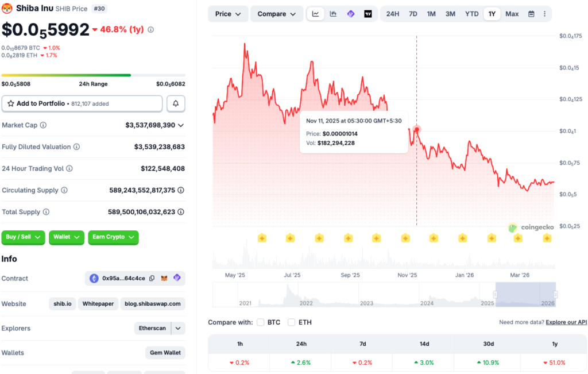Switch to the candlestick chart view

(x=333, y=14)
